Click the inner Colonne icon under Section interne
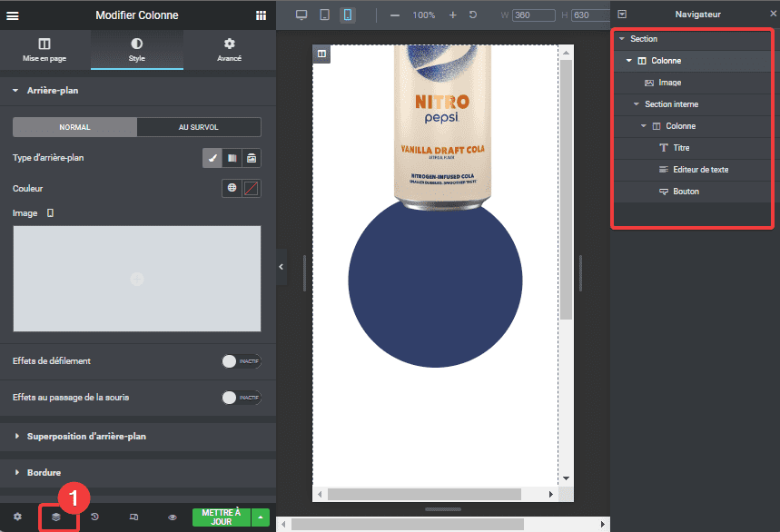780x532 pixels. pyautogui.click(x=657, y=126)
